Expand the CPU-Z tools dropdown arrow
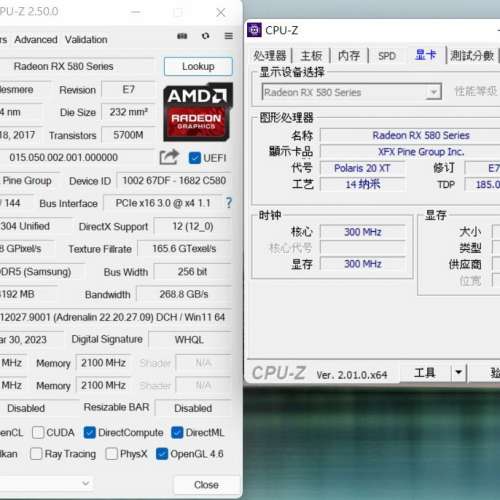Image resolution: width=500 pixels, height=500 pixels. 459,372
